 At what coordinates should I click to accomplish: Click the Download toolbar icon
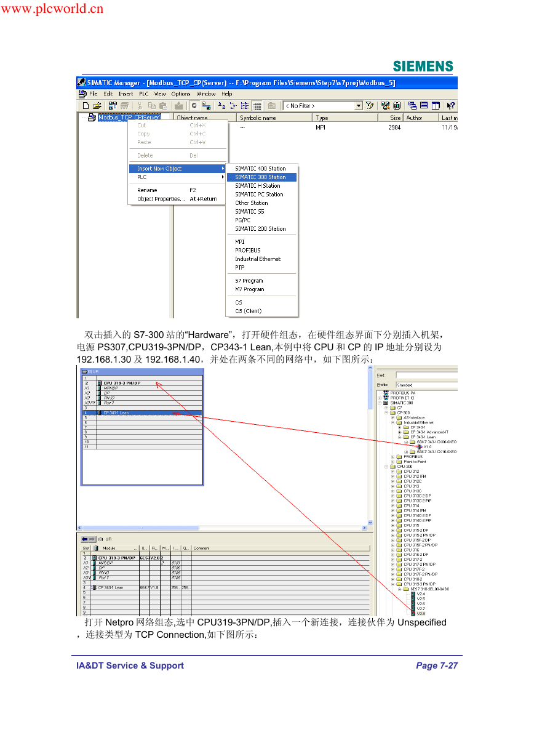click(179, 106)
